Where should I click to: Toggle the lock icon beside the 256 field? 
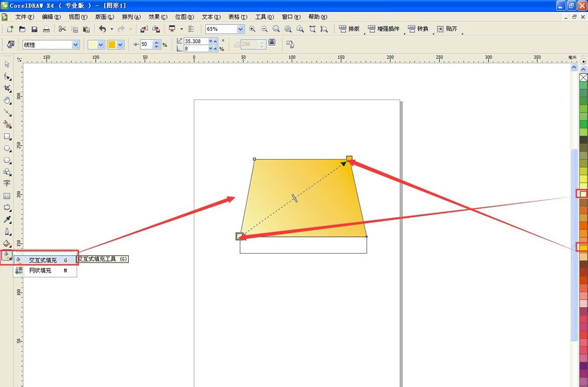click(x=271, y=43)
